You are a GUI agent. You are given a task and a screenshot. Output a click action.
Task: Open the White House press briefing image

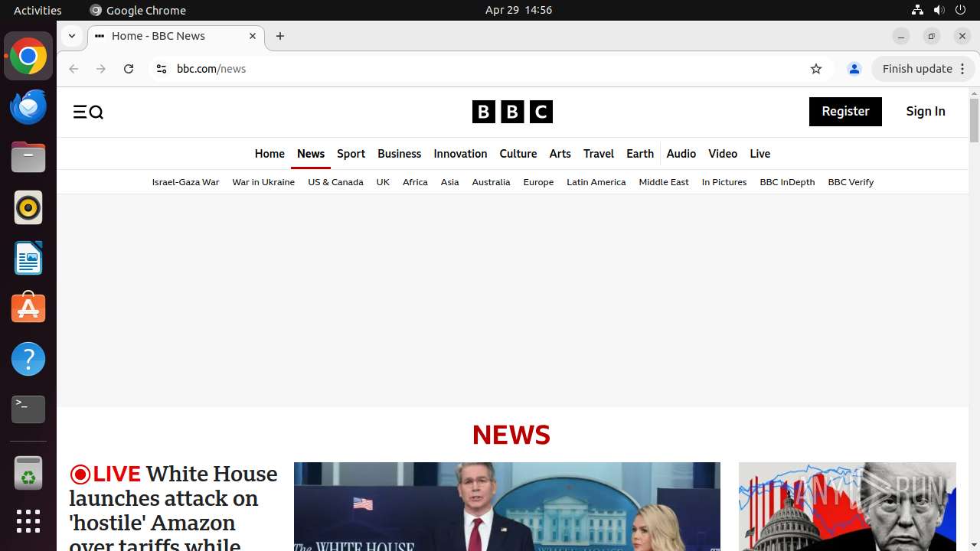pyautogui.click(x=507, y=507)
